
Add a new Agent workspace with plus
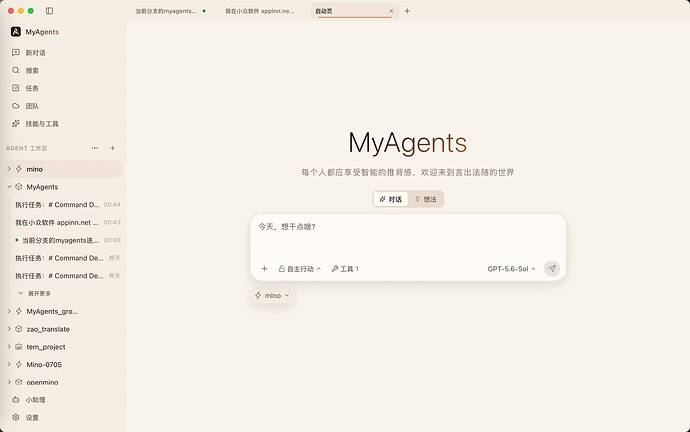tap(113, 148)
